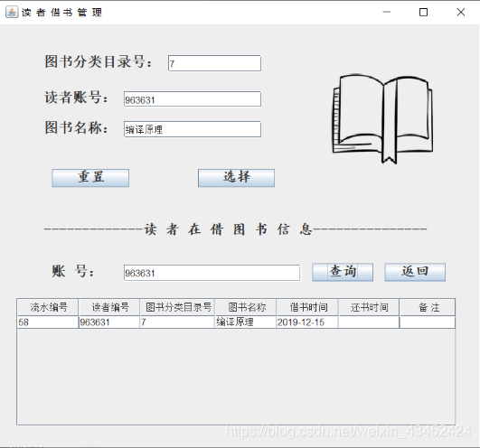
Task: Click the 流水编号 column header
Action: 48,307
